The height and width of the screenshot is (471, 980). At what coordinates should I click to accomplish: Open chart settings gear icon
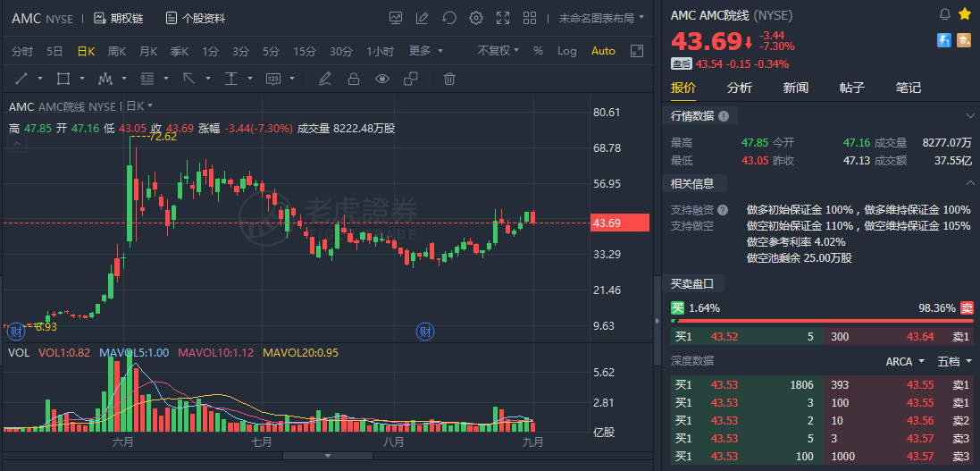pos(476,18)
